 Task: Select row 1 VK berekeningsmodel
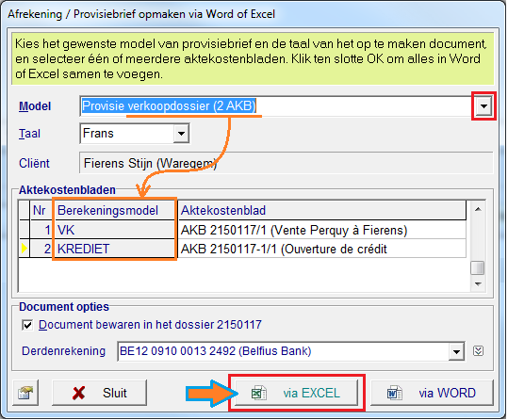[x=115, y=230]
